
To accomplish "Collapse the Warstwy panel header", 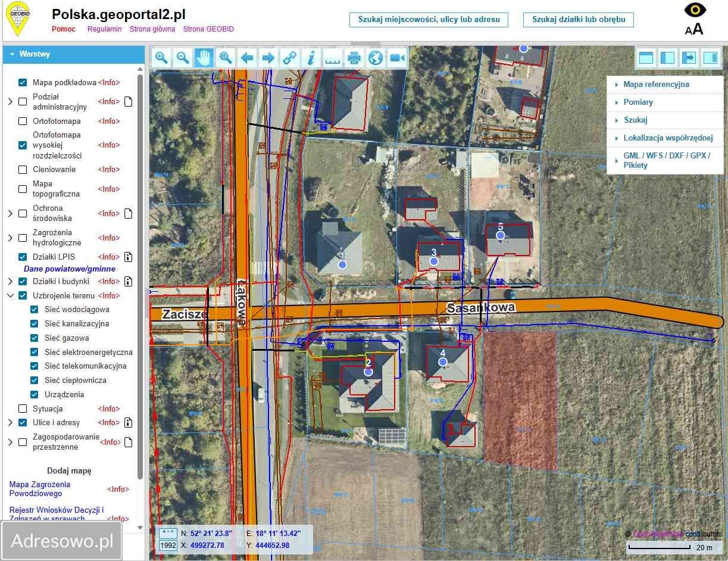I will click(74, 54).
